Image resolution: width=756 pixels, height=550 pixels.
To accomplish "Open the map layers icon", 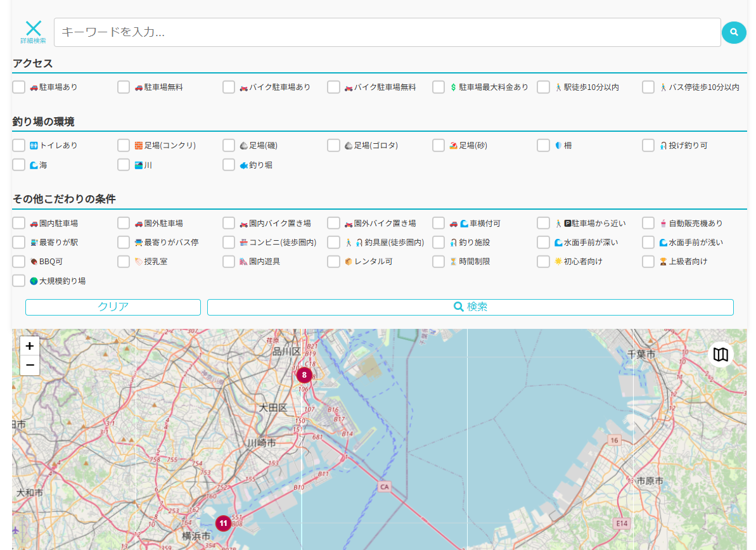I will click(x=721, y=354).
